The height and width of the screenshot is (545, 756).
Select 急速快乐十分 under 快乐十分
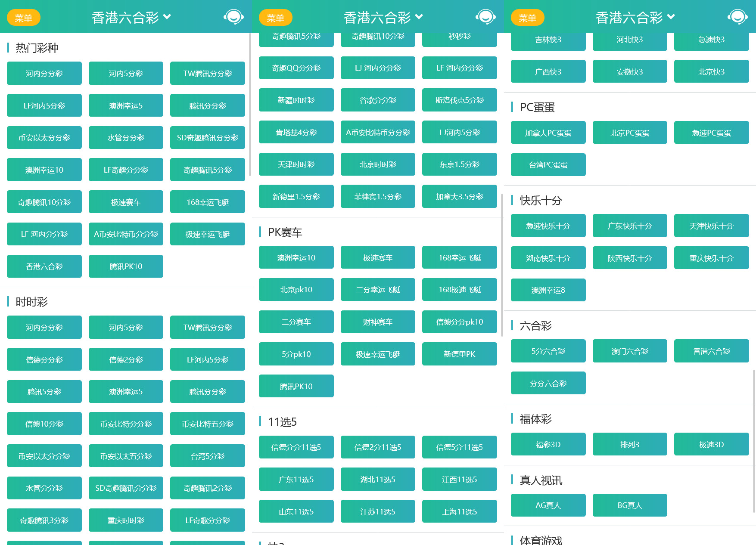pos(548,226)
